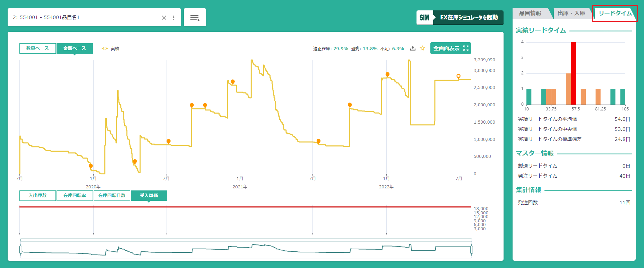Open the three-dot options menu in item selector
Image resolution: width=644 pixels, height=268 pixels.
coord(174,18)
